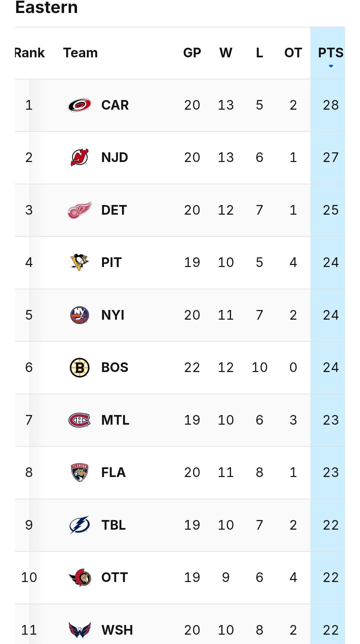The image size is (360, 644).
Task: Sort table by W column
Action: [226, 53]
